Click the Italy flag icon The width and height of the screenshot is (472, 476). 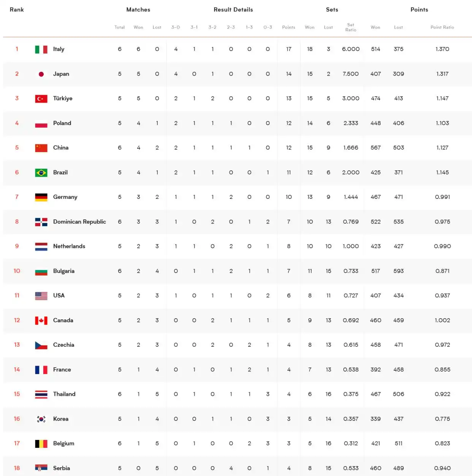tap(41, 49)
